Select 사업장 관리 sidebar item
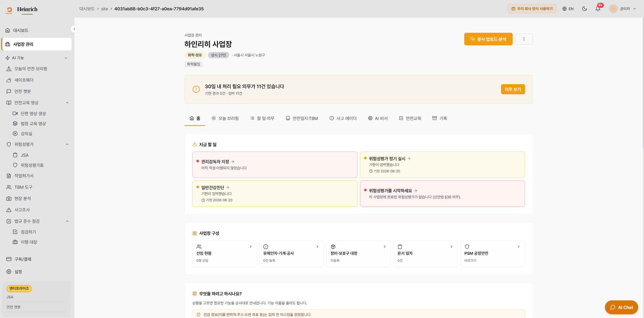 [x=37, y=44]
